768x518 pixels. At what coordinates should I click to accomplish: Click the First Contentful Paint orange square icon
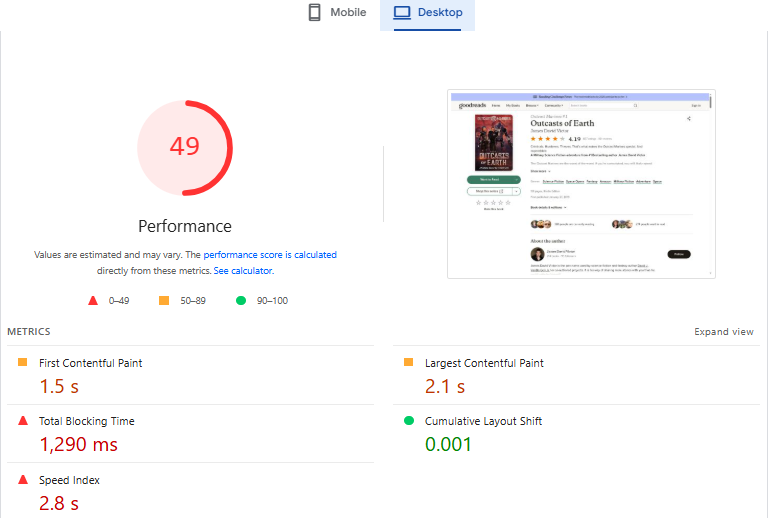coord(23,362)
